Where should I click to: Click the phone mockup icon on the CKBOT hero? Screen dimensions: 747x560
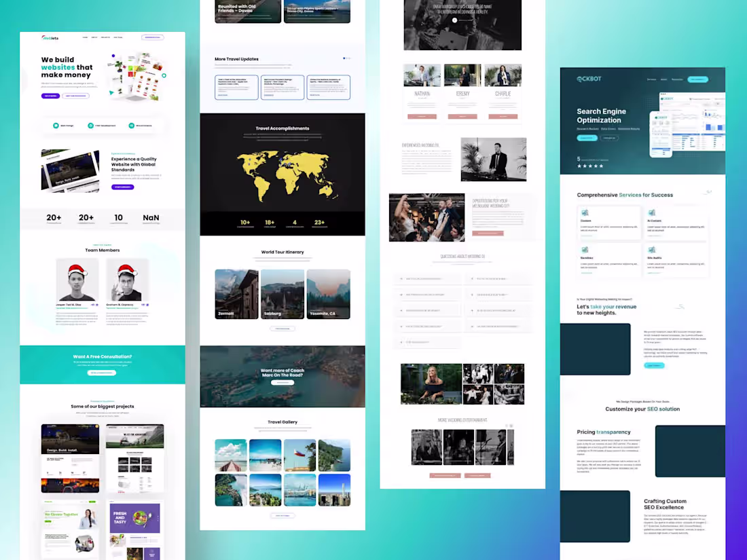tap(660, 133)
